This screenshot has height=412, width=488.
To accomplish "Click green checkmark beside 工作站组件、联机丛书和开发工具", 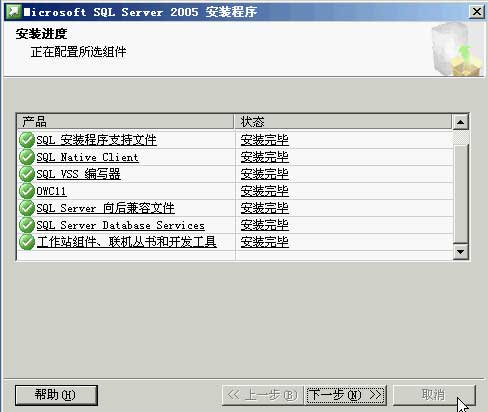I will pyautogui.click(x=27, y=242).
